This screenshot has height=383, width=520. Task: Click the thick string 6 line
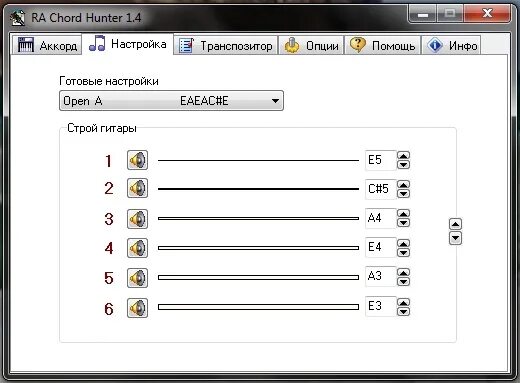[x=258, y=307]
